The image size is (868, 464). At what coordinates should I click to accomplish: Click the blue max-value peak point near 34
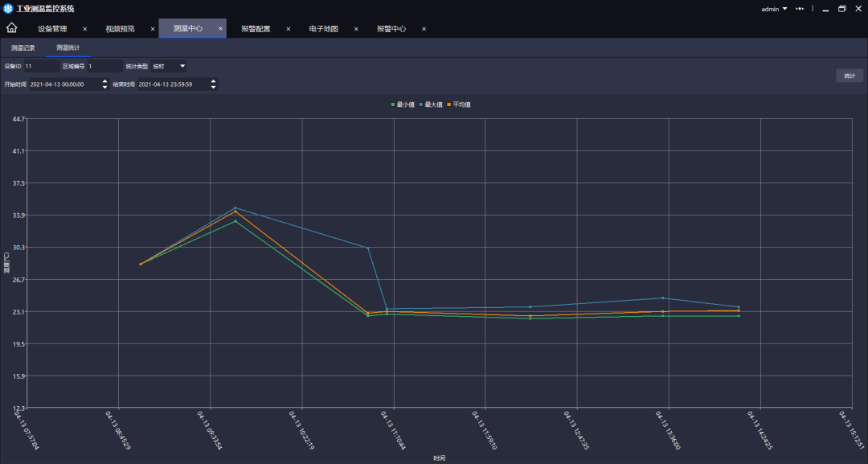235,207
